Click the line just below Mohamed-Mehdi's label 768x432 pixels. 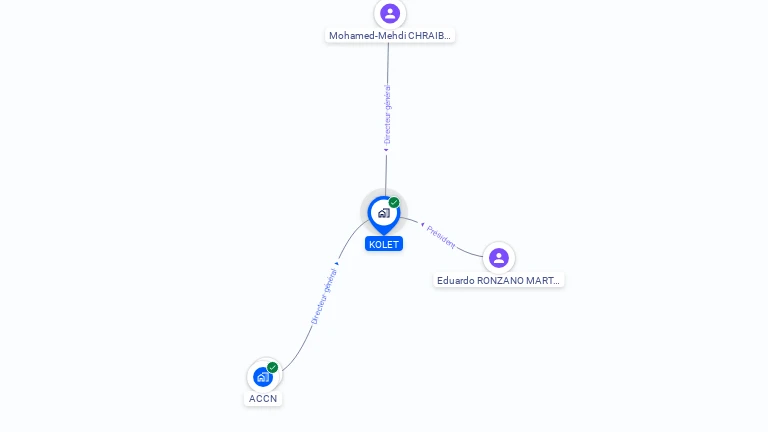pos(388,61)
